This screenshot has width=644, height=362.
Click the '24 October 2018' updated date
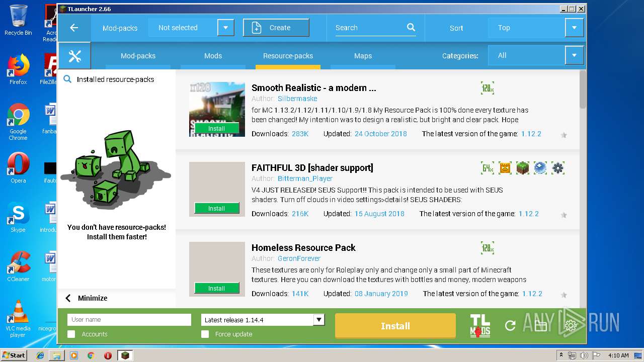tap(380, 134)
